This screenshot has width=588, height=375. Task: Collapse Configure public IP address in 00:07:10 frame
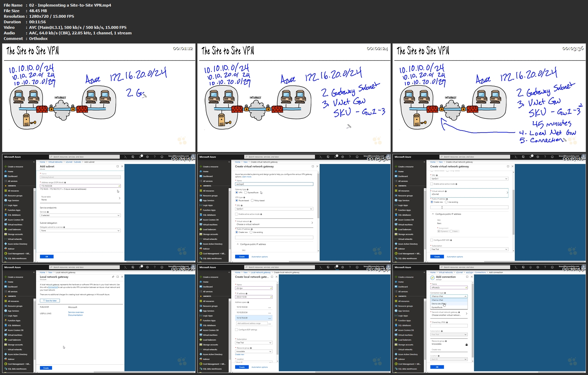[x=433, y=214]
